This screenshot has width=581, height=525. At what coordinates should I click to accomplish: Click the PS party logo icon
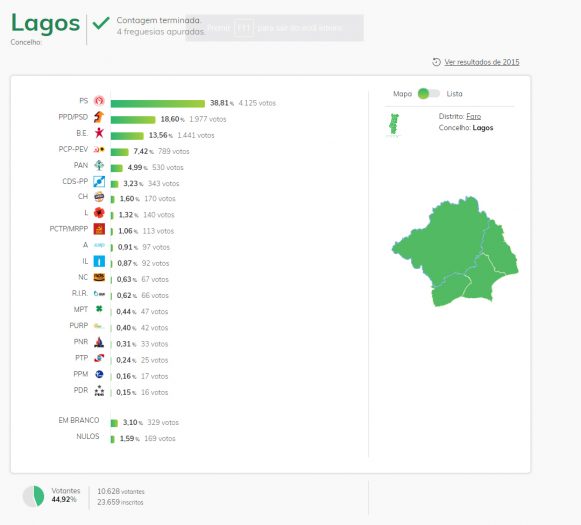coord(99,101)
